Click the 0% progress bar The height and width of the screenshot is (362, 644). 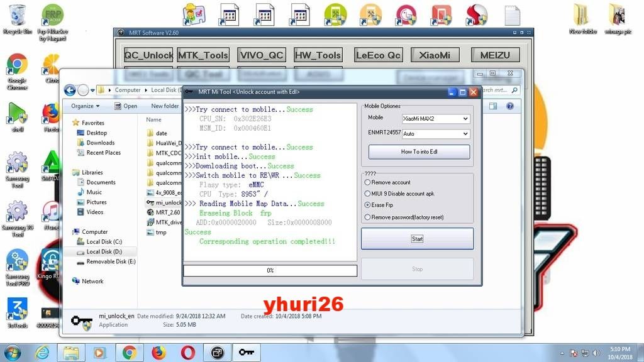point(270,270)
